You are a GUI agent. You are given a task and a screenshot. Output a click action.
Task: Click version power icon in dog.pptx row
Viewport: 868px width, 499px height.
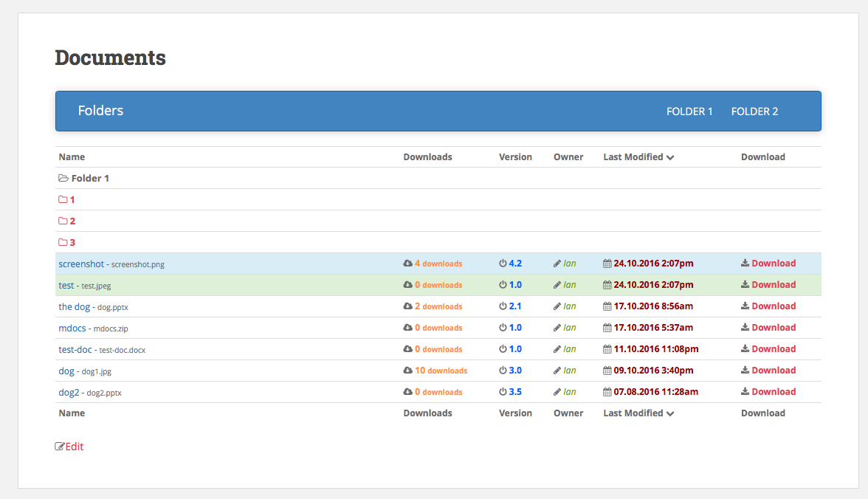(x=503, y=306)
